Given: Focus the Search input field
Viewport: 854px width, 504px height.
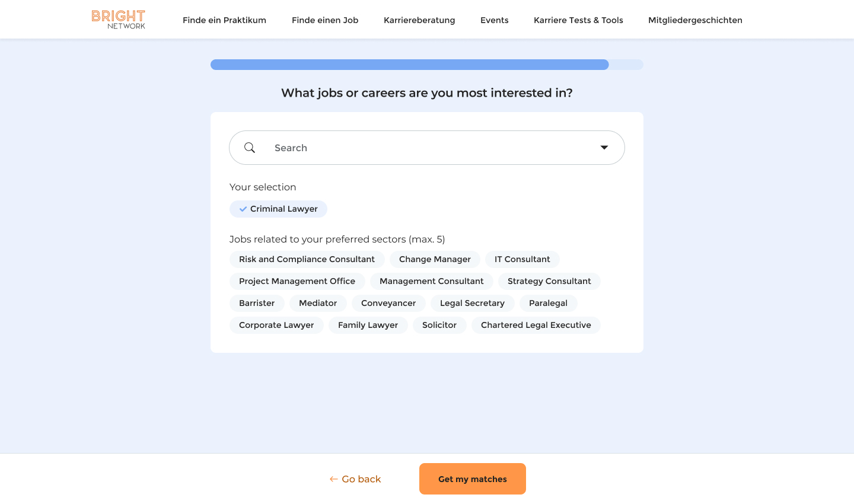Looking at the screenshot, I should (x=427, y=148).
